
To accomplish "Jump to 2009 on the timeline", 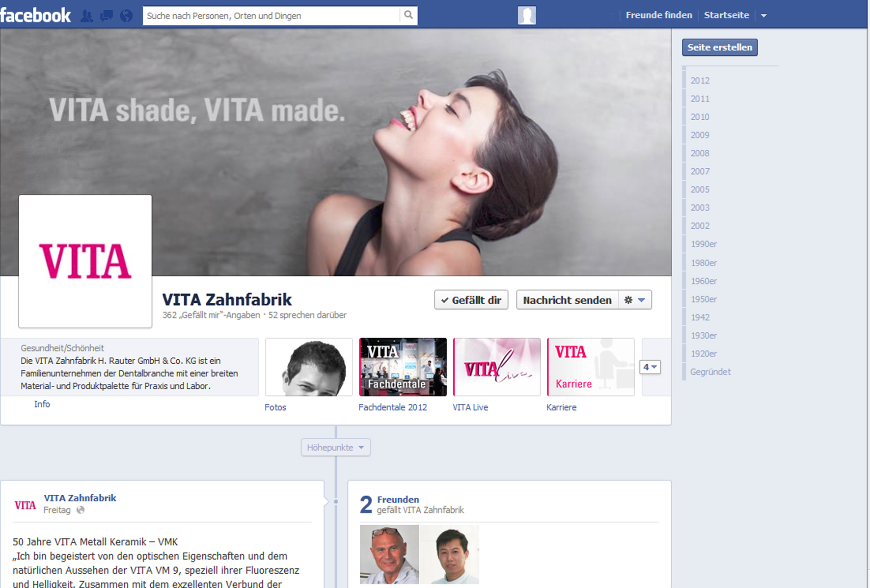I will click(x=700, y=135).
